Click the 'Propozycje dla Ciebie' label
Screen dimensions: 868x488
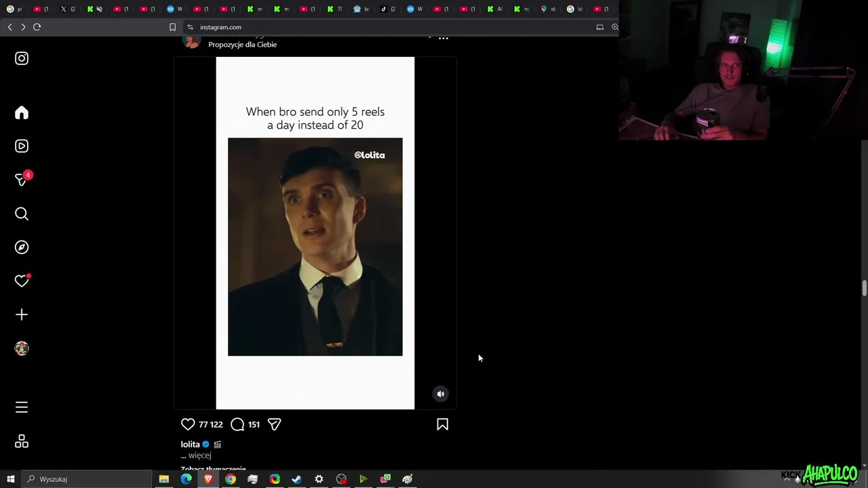243,45
